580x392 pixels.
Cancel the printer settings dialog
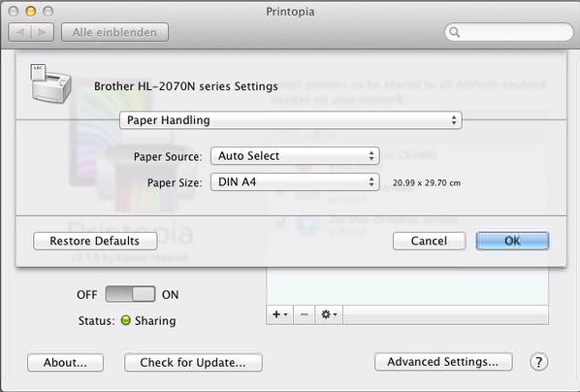429,241
